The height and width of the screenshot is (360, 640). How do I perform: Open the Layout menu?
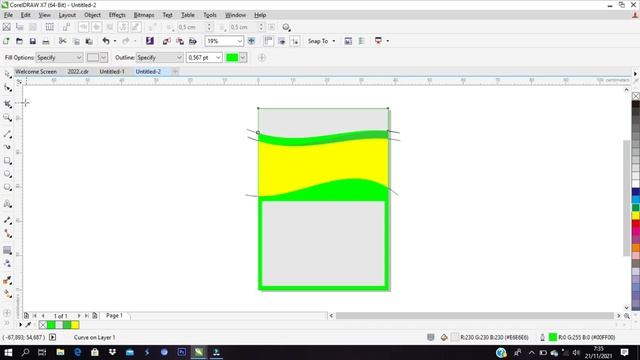[67, 15]
